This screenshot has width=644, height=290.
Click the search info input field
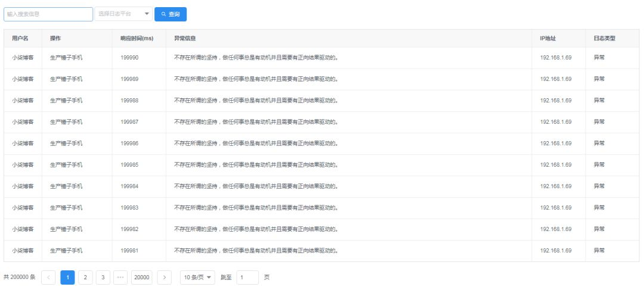(x=48, y=14)
